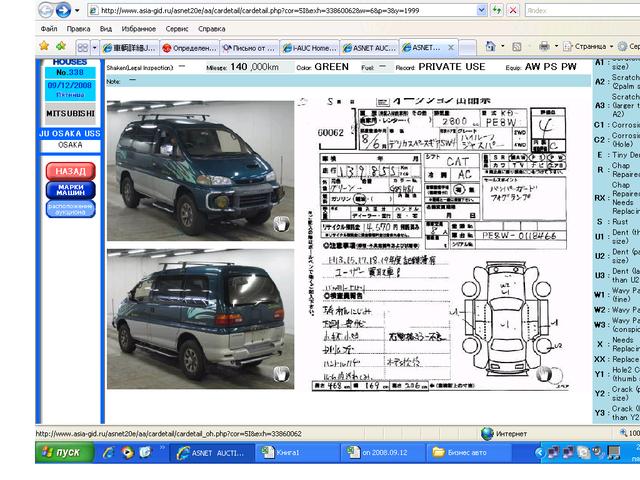Click the расположение аукциона button
The height and width of the screenshot is (480, 640).
[71, 209]
